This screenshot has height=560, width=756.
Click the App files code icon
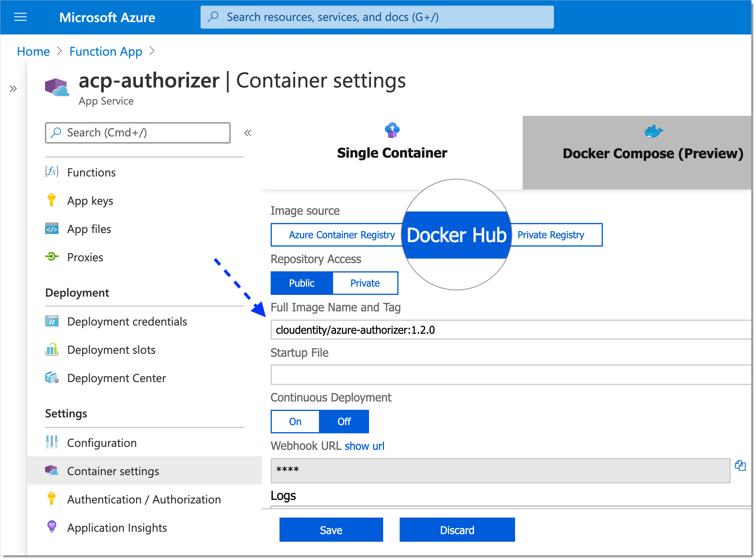pyautogui.click(x=52, y=229)
